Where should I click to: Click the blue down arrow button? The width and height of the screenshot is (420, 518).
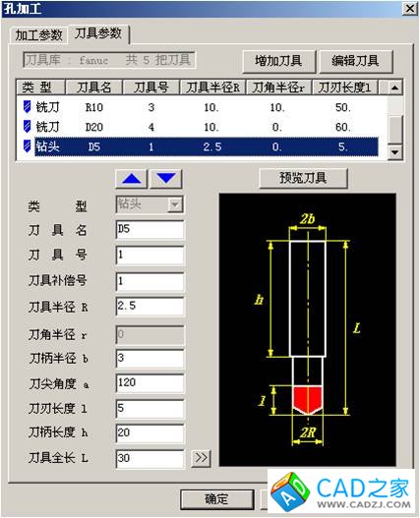pyautogui.click(x=165, y=179)
